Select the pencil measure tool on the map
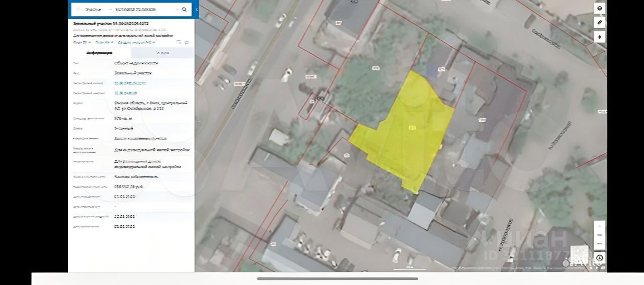This screenshot has width=644, height=285. (x=599, y=23)
